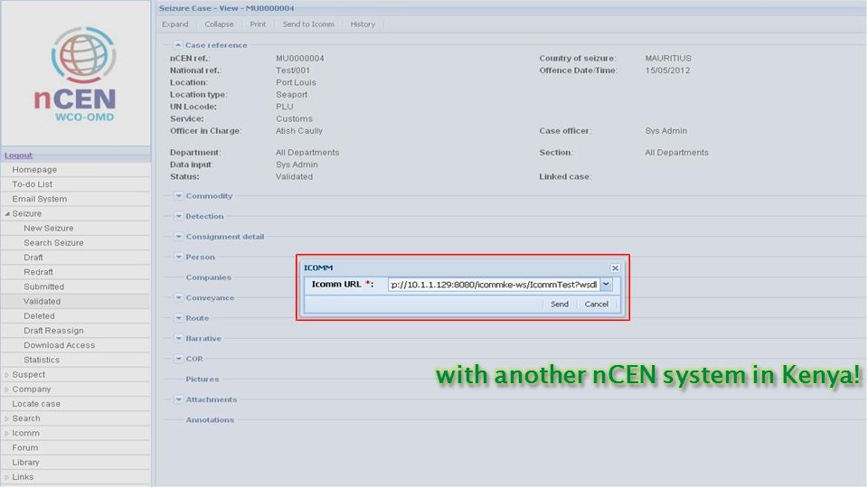Click the Annotations section heading
868x488 pixels.
[x=210, y=420]
